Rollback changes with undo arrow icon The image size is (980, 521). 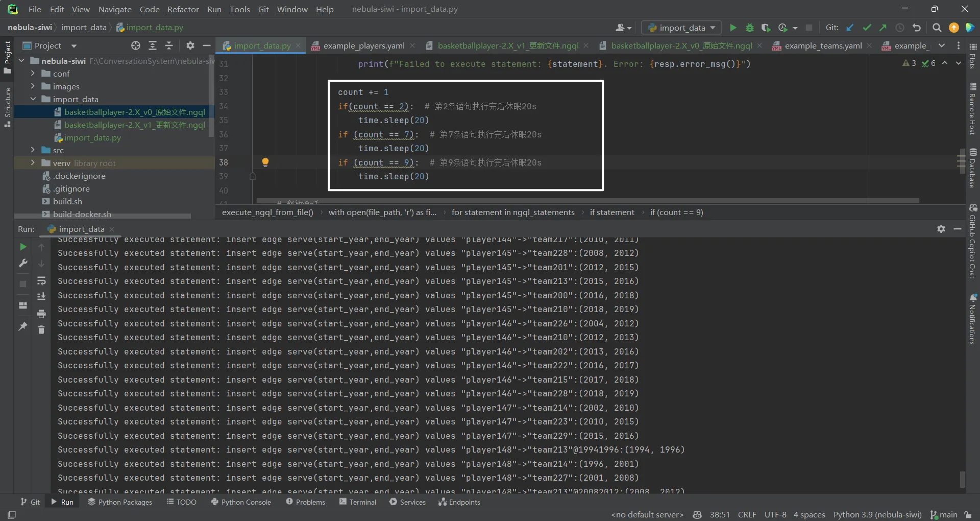coord(917,28)
